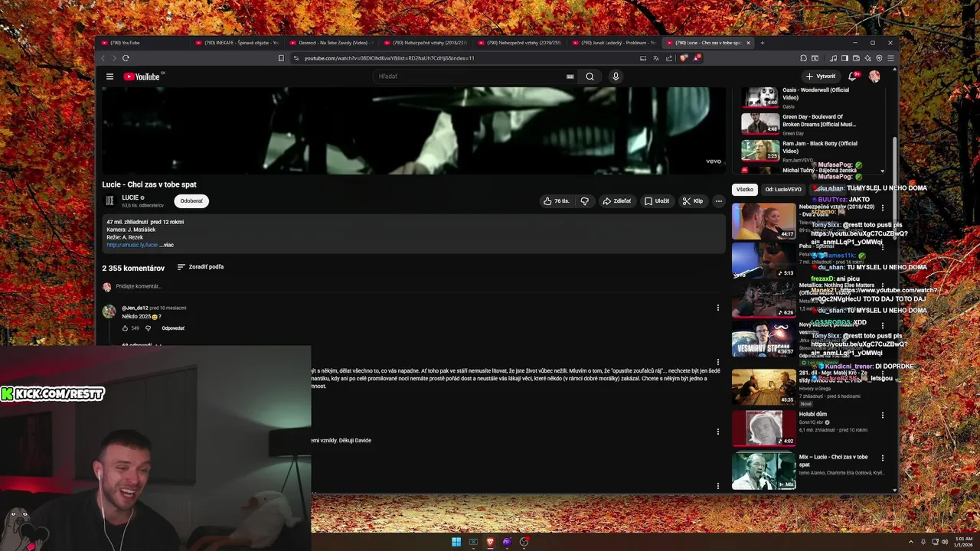This screenshot has width=980, height=551.
Task: Open the YouTube notifications bell
Action: coord(852,77)
